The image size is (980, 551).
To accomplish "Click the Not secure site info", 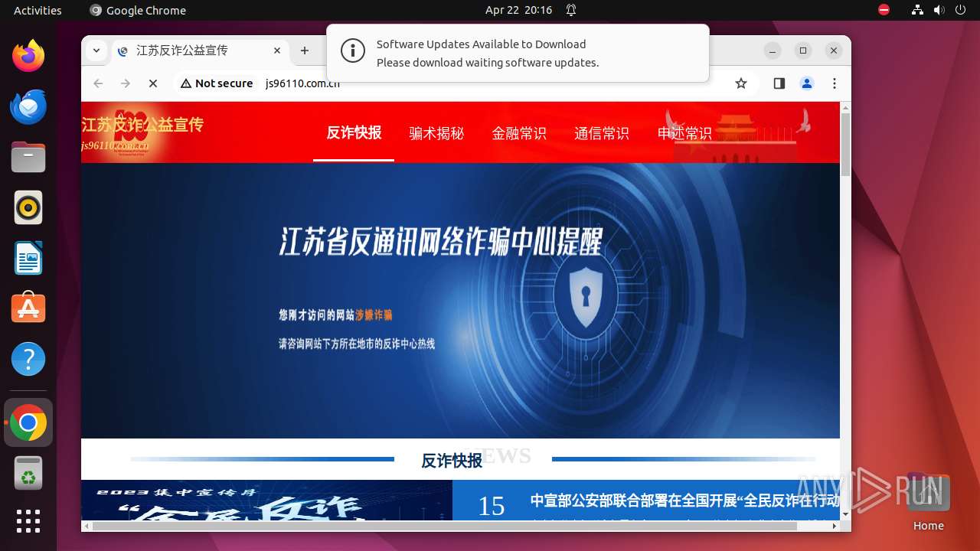I will pos(217,83).
